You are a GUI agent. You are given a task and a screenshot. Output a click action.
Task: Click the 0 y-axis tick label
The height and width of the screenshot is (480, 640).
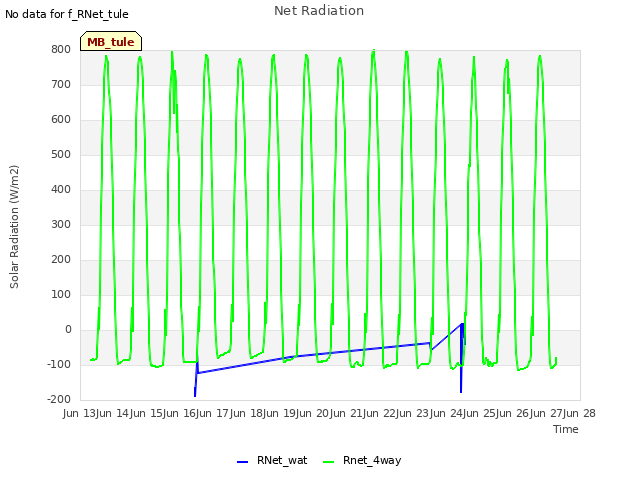pyautogui.click(x=68, y=329)
